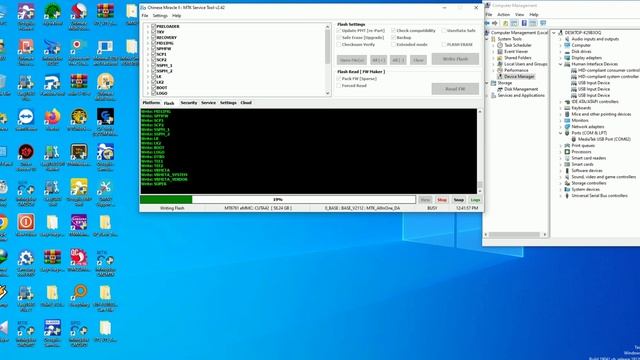
Task: Collapse Storage node in console tree
Action: tap(487, 83)
